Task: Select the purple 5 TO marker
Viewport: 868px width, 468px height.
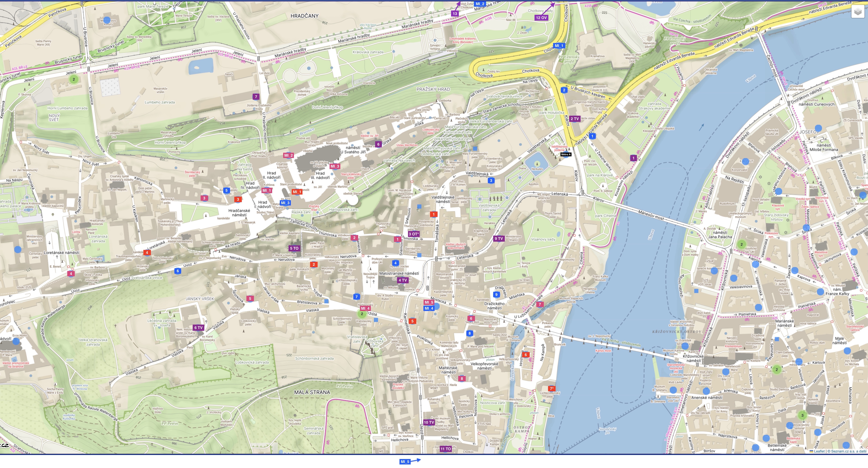Action: [x=294, y=248]
